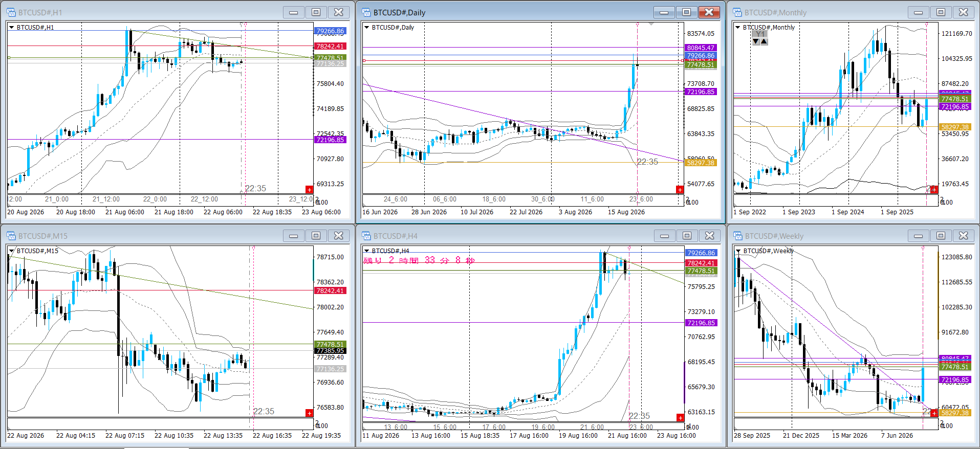Image resolution: width=980 pixels, height=449 pixels.
Task: Maximize the BTCUSD#,H4 chart window
Action: coord(687,236)
